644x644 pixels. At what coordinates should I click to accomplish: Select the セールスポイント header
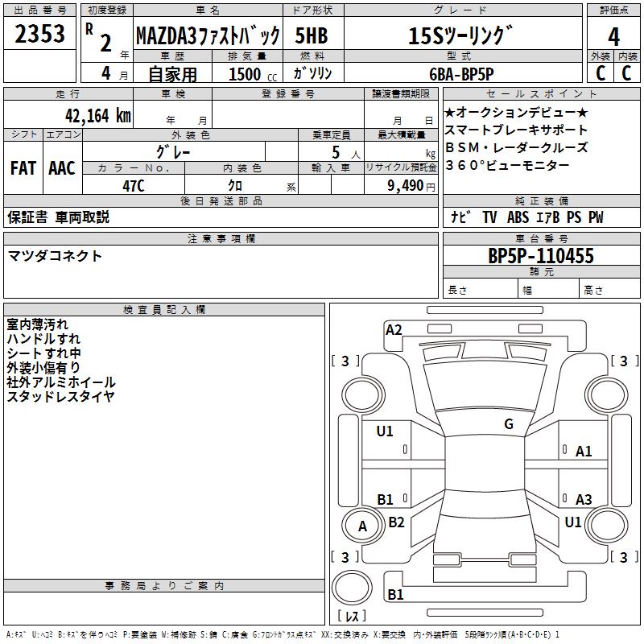coord(541,93)
